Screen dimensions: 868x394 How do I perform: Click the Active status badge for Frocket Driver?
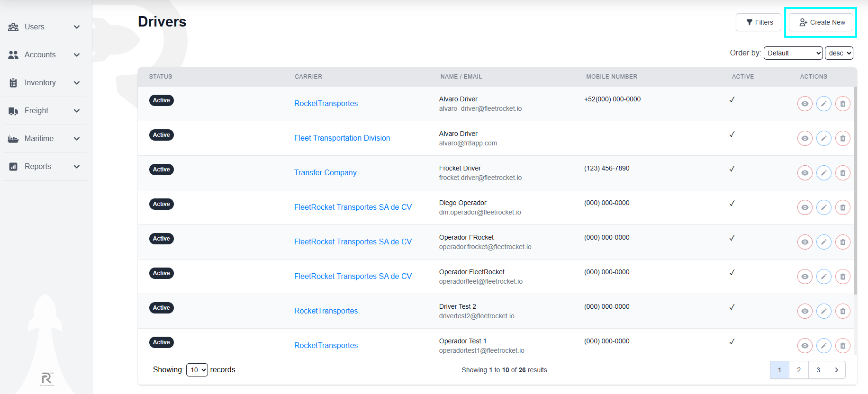[162, 170]
